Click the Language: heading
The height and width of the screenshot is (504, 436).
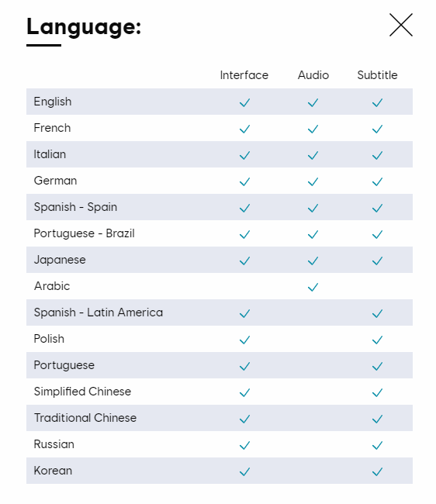pos(84,27)
